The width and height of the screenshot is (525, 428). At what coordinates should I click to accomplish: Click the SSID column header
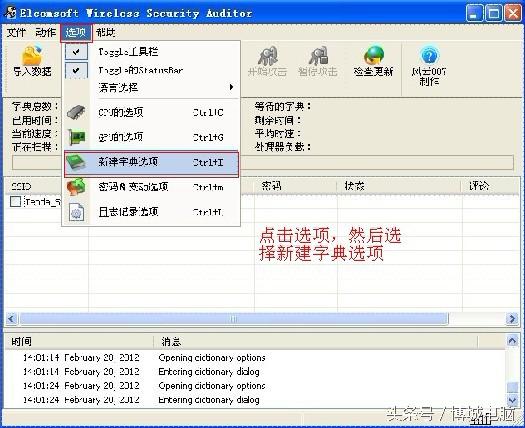(46, 186)
